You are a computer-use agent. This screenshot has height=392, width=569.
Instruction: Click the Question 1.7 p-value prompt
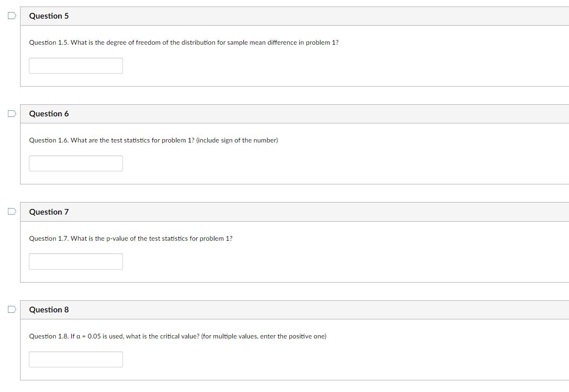pyautogui.click(x=131, y=238)
